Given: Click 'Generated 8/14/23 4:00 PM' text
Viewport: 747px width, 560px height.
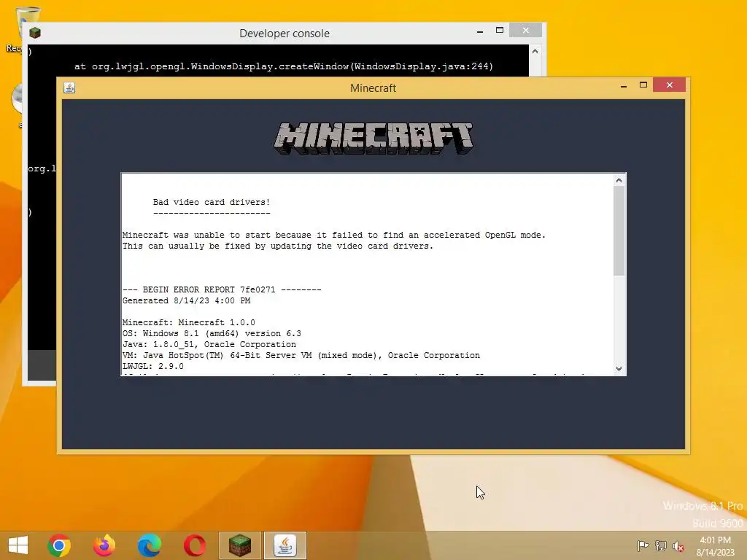Looking at the screenshot, I should (x=186, y=300).
